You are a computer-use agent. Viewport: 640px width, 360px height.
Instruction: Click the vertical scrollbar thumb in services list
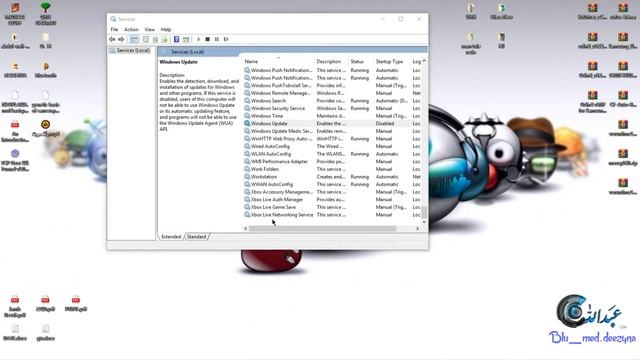click(424, 212)
